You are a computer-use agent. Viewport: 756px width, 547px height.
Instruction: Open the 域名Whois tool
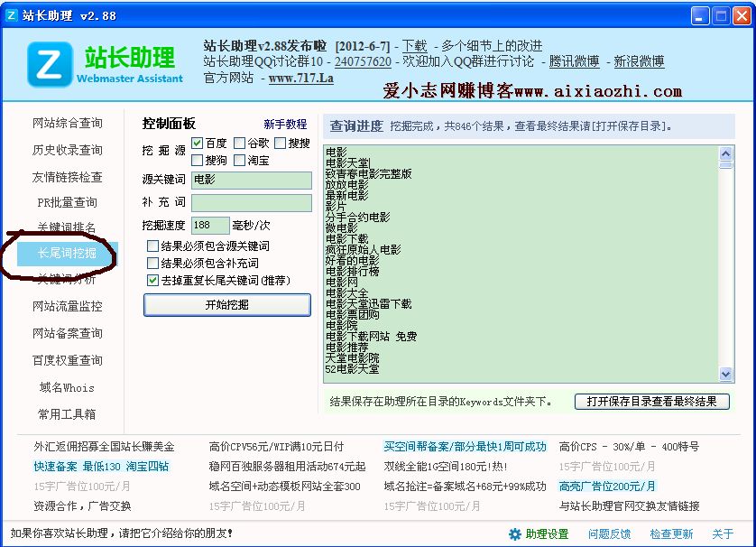click(x=67, y=387)
